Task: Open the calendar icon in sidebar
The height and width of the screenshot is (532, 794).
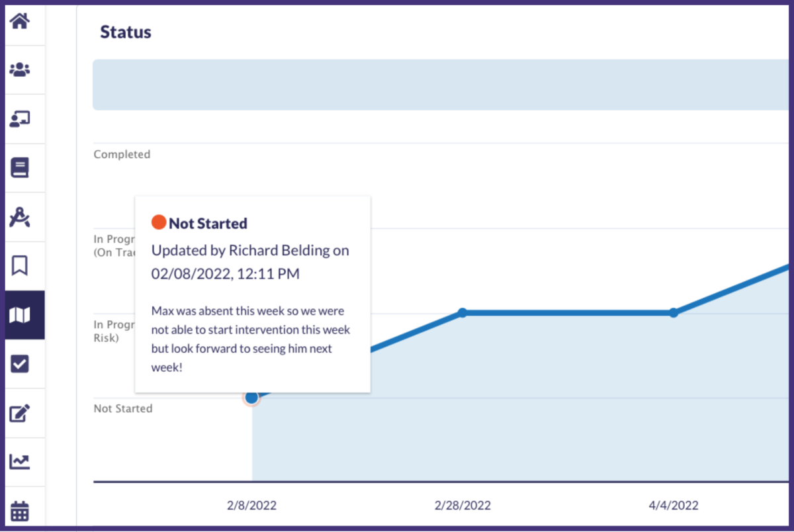Action: pos(20,511)
